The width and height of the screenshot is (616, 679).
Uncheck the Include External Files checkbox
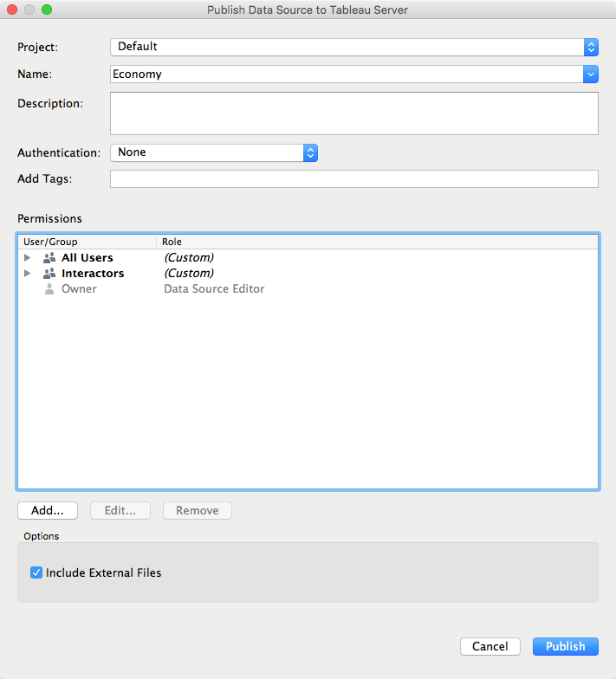36,572
